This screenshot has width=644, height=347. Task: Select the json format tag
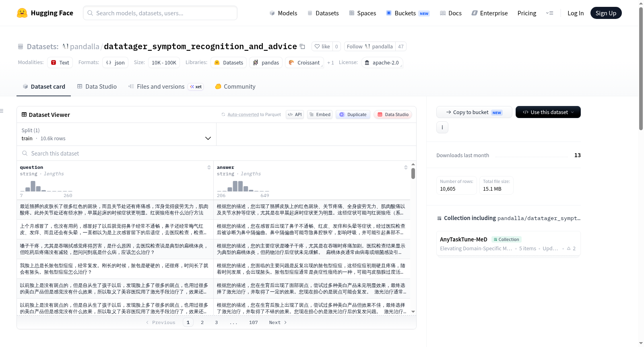click(x=115, y=62)
